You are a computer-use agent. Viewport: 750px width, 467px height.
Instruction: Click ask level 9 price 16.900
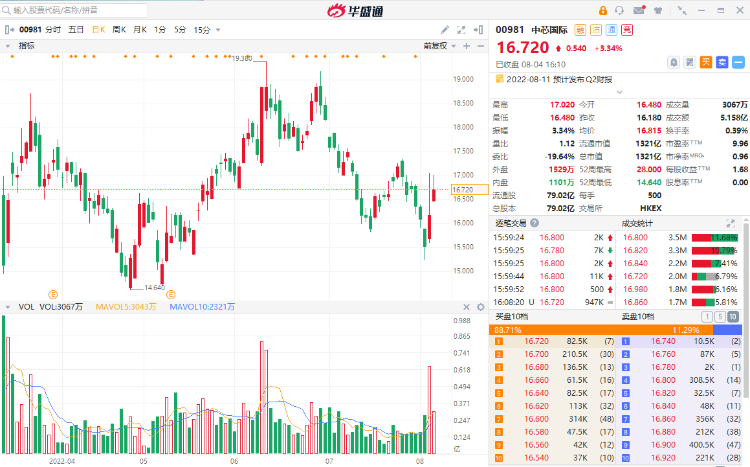(x=663, y=445)
